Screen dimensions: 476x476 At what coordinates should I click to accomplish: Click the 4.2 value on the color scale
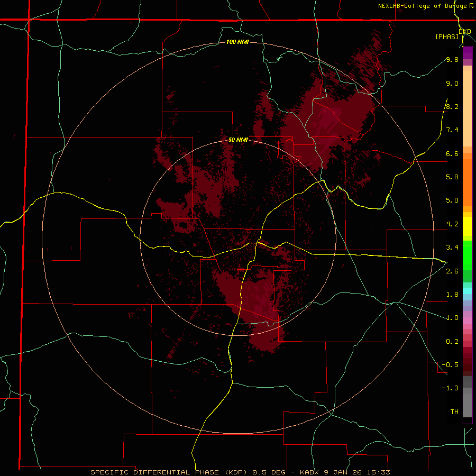pos(452,224)
